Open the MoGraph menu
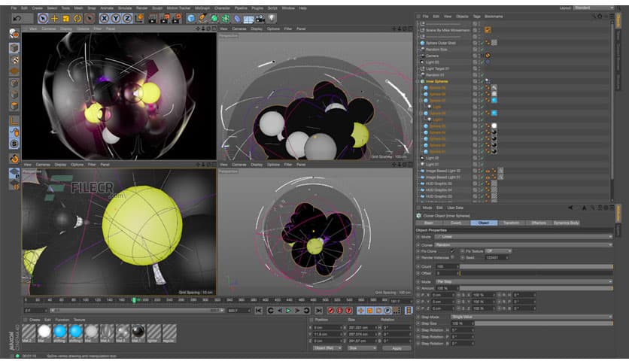 pos(202,8)
